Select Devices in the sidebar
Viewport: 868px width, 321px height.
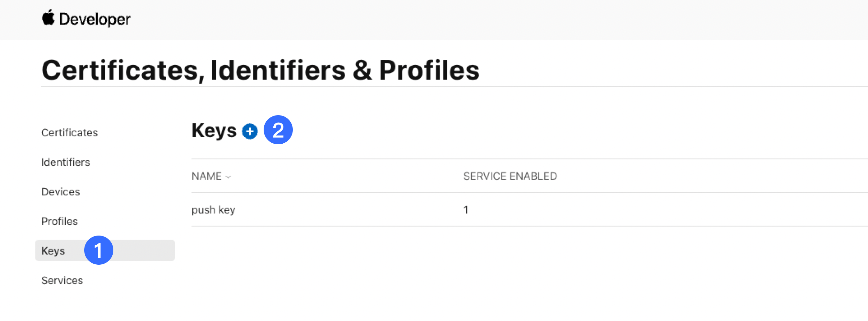tap(61, 192)
